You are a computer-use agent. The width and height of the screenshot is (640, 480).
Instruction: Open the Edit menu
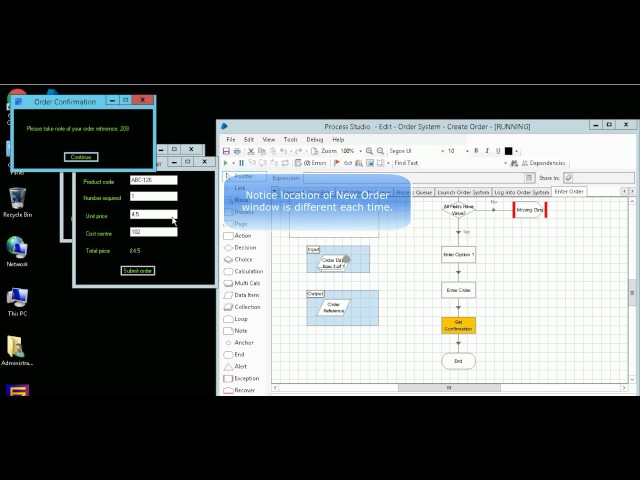pos(249,140)
